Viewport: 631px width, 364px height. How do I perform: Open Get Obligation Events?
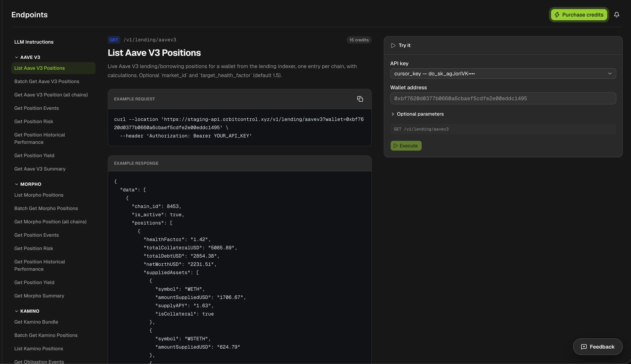(x=39, y=362)
